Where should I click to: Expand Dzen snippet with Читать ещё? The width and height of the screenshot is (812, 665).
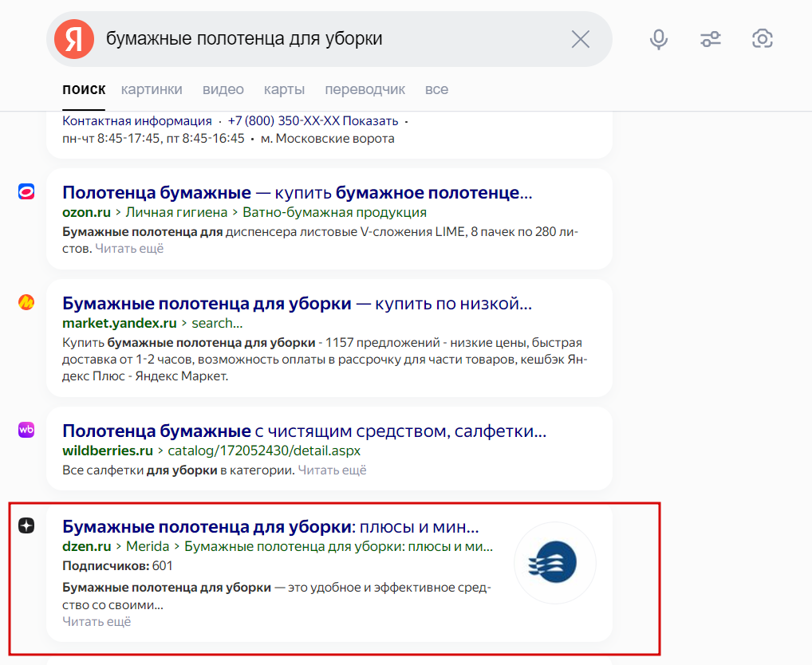[x=97, y=621]
